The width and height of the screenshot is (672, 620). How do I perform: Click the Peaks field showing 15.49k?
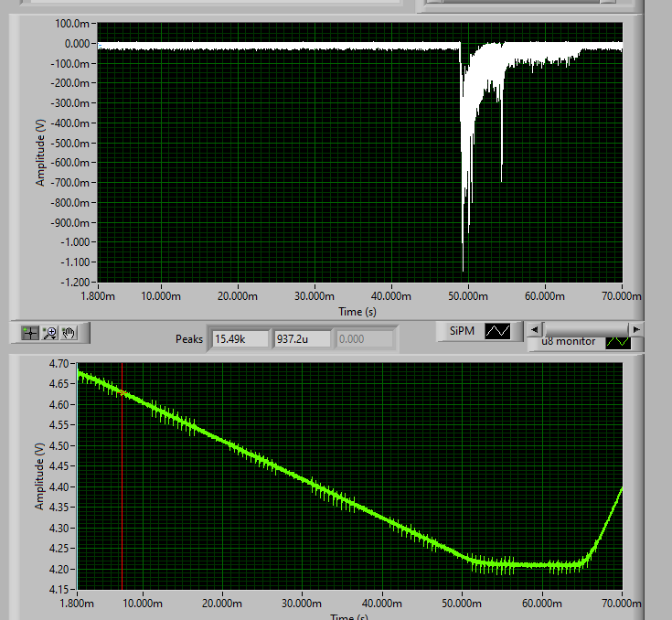click(240, 339)
